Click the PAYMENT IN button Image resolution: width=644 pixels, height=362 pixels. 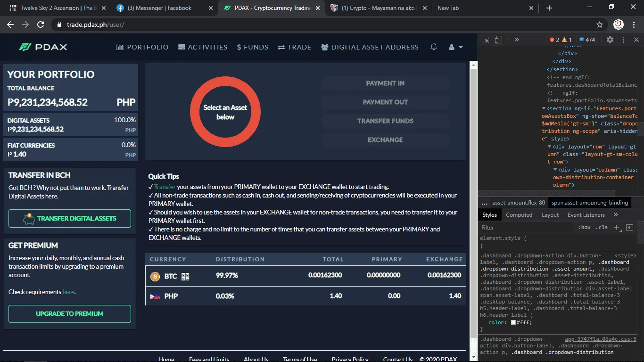pos(385,83)
